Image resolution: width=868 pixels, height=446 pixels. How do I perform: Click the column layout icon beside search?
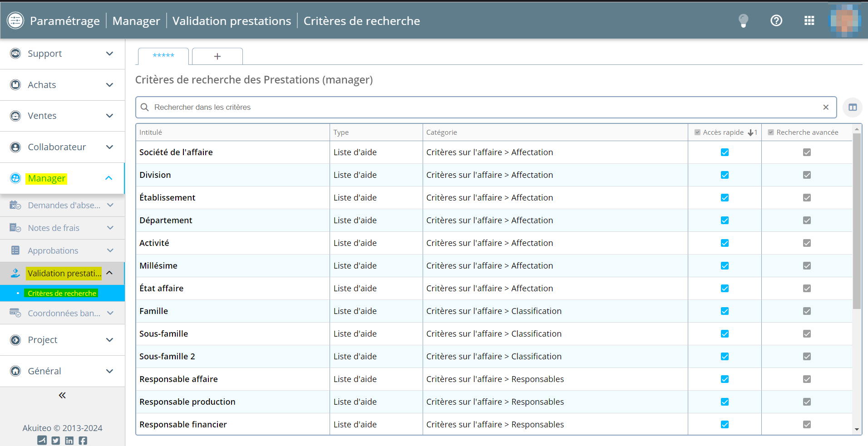[853, 108]
